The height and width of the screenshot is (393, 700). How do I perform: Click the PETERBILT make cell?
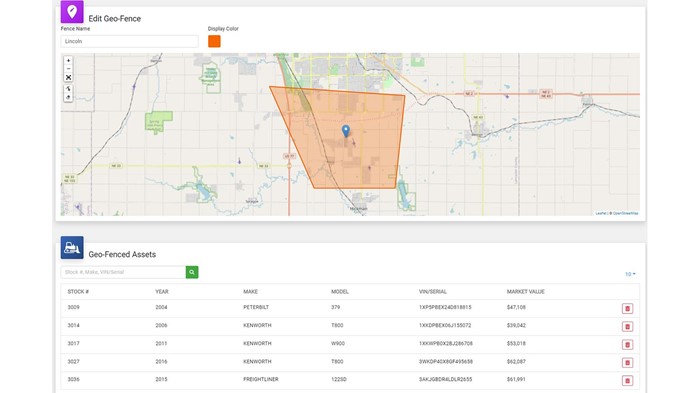pyautogui.click(x=256, y=307)
